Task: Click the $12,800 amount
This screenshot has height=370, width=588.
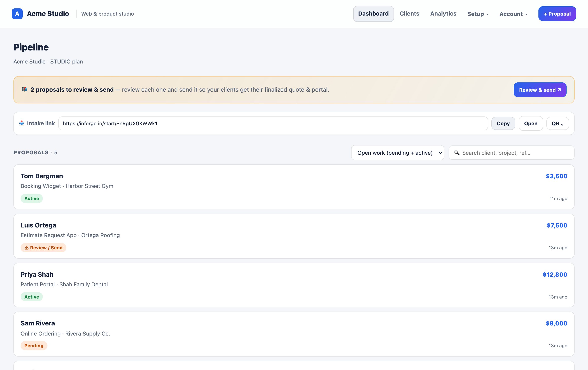Action: [555, 275]
